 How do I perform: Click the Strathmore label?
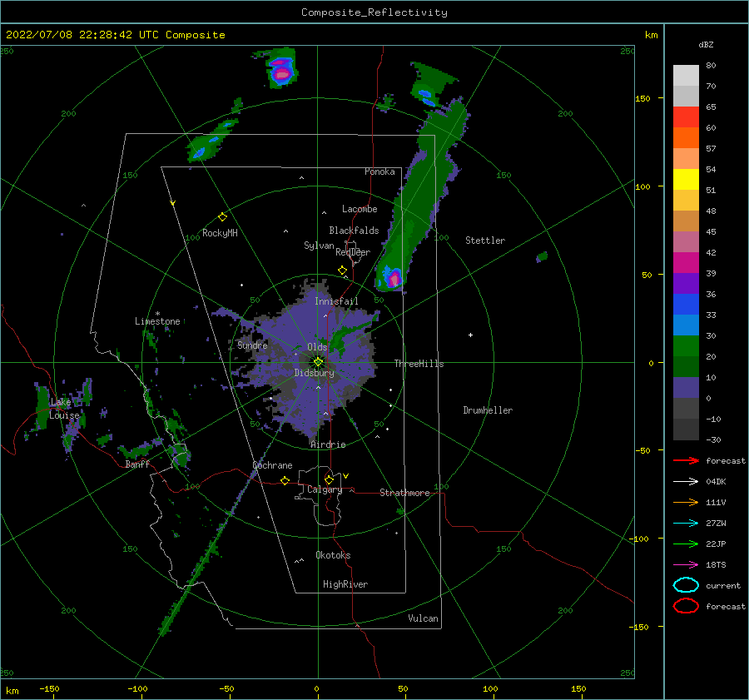(404, 493)
